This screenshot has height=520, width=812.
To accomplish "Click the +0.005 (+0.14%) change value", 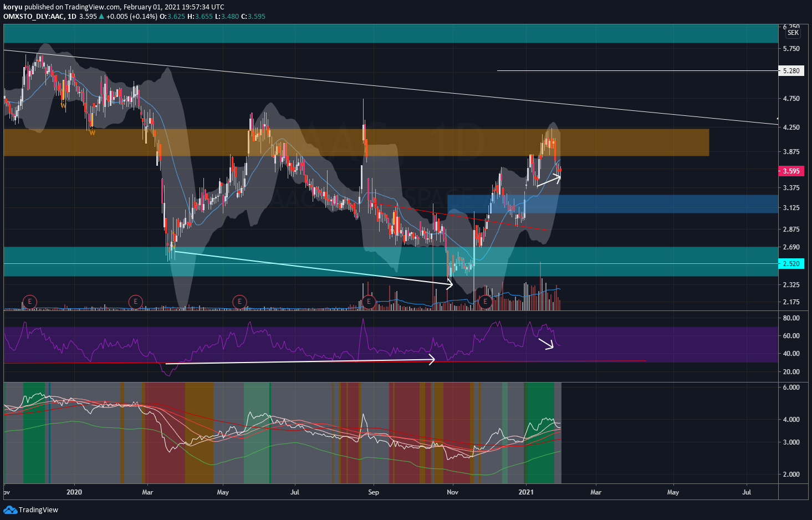I will (132, 16).
